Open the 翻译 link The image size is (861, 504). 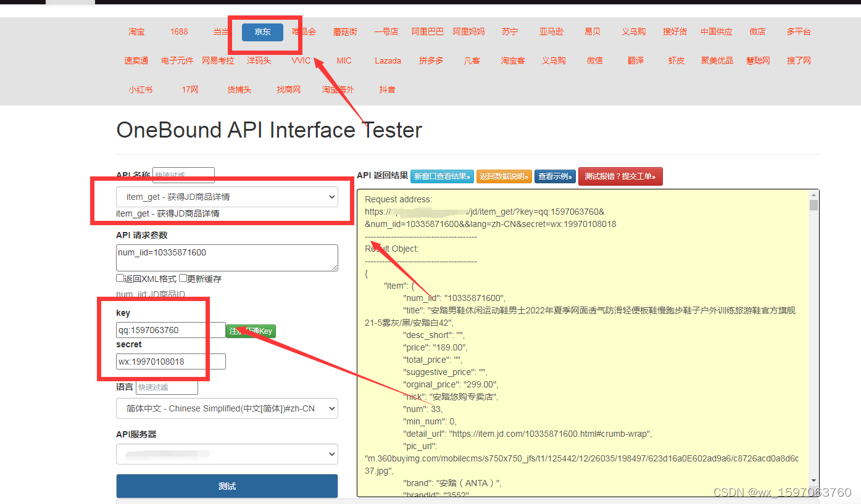(x=636, y=60)
